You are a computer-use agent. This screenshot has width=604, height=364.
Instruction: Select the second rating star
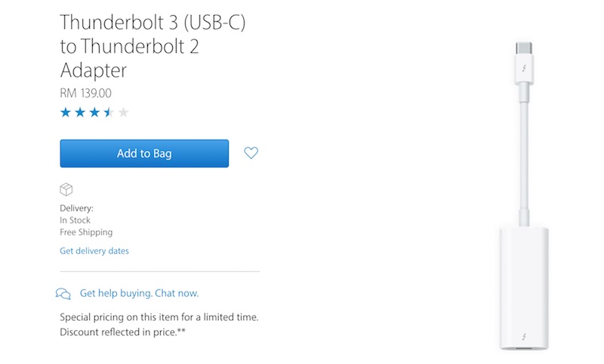pyautogui.click(x=80, y=113)
